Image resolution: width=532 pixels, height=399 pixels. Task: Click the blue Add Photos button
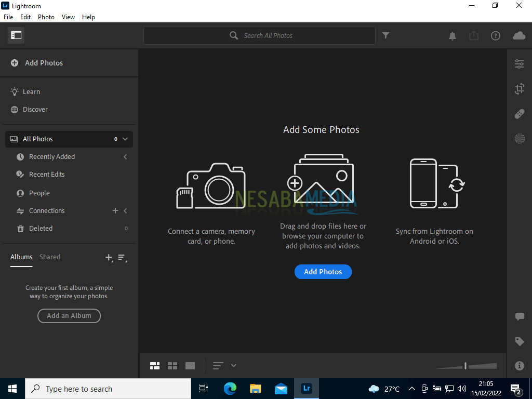[x=323, y=272]
